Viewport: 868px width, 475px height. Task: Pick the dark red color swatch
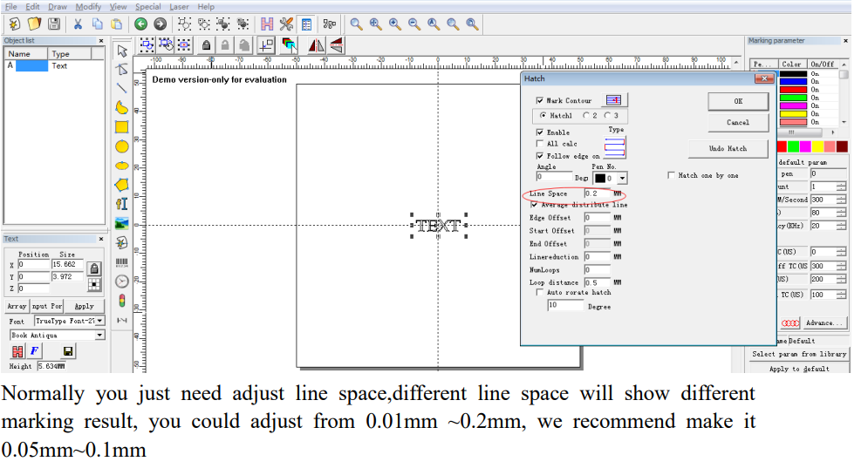click(842, 146)
